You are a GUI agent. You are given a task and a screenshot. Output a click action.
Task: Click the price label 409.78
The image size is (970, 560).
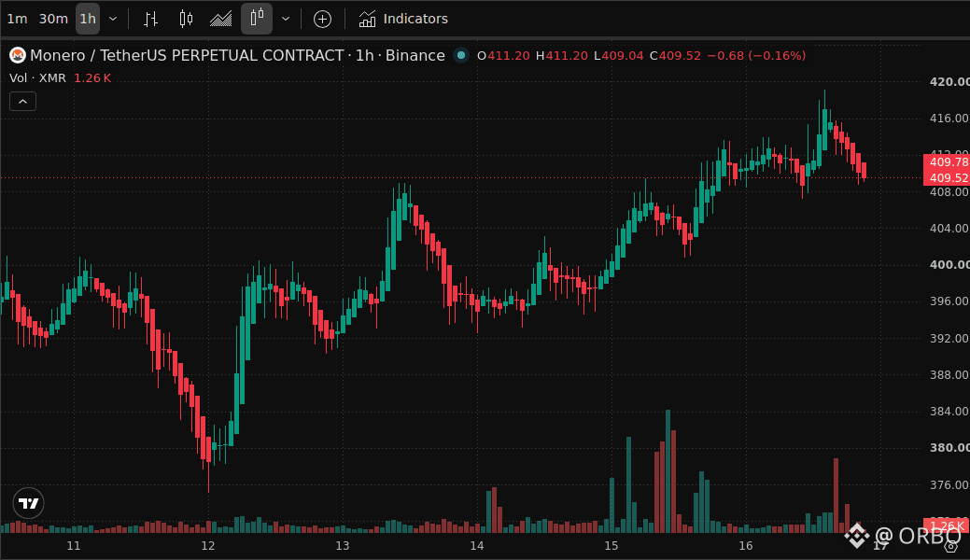947,162
